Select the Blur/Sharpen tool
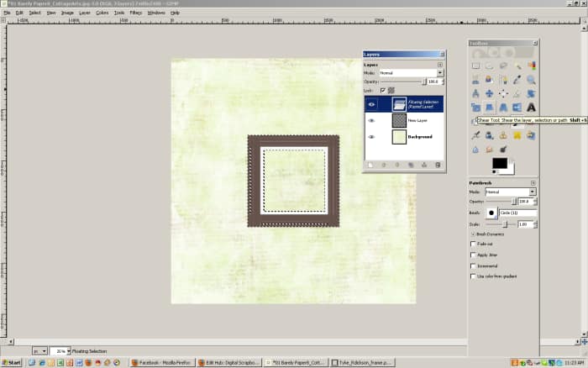588x368 pixels. point(475,150)
